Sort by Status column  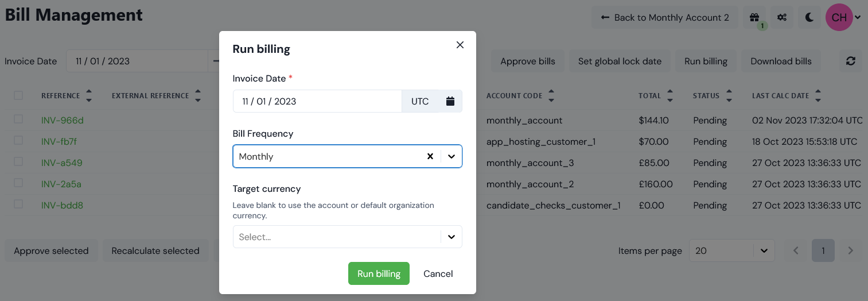pos(729,96)
